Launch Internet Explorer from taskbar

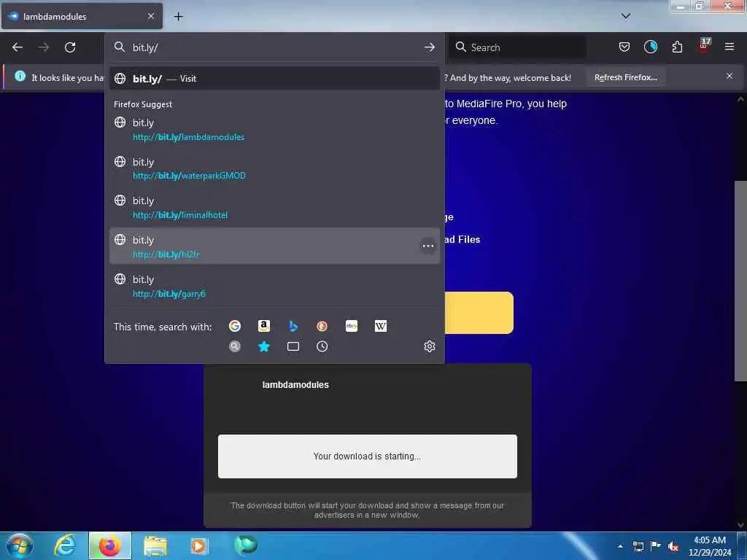click(x=65, y=545)
